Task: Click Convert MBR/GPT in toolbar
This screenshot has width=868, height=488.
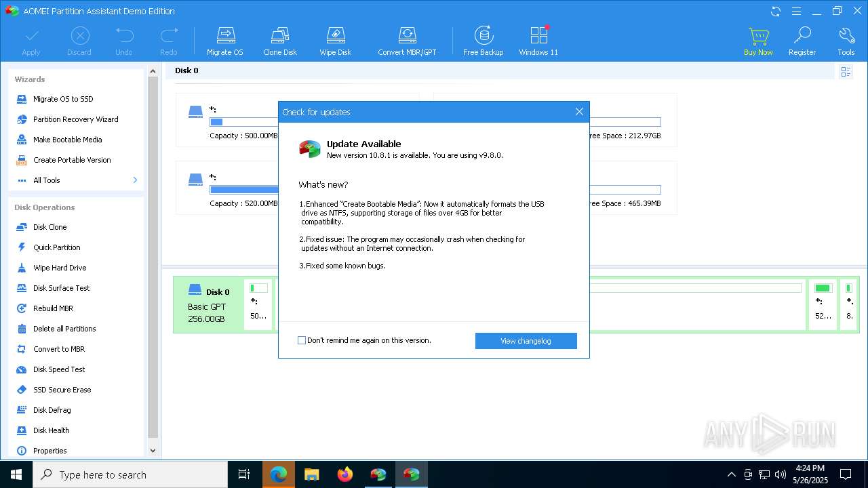Action: (x=407, y=41)
